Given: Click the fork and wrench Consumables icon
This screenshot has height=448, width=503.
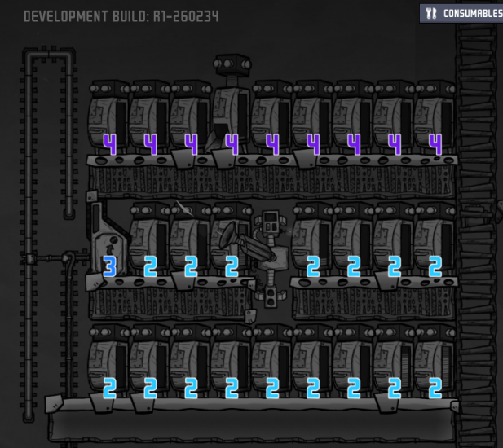Looking at the screenshot, I should [x=430, y=13].
